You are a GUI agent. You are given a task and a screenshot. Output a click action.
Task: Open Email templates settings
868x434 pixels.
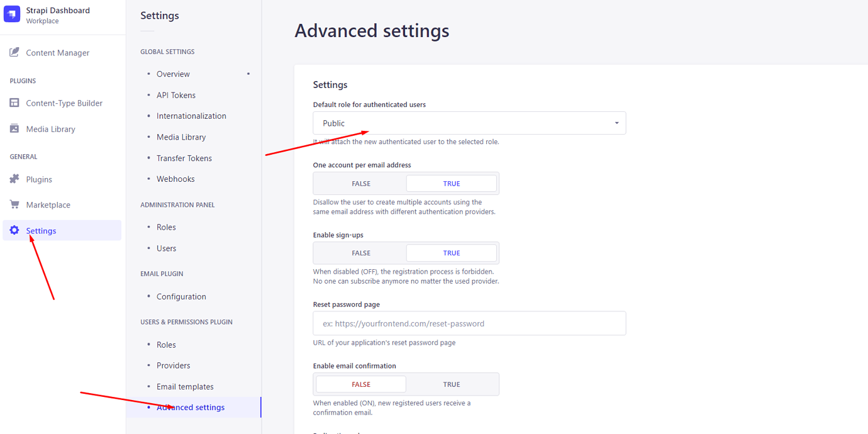click(185, 386)
